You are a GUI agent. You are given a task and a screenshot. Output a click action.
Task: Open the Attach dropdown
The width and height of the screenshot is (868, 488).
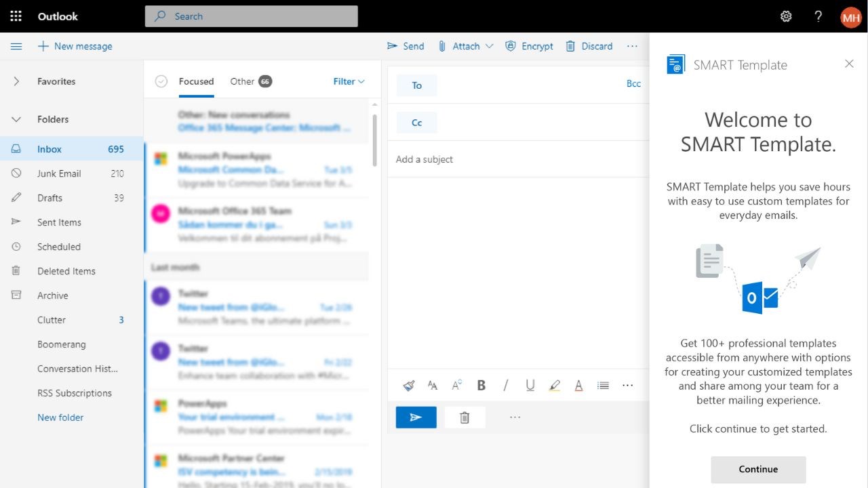467,46
